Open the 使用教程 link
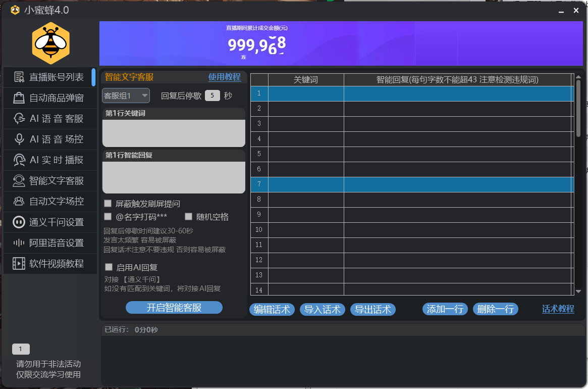 click(x=225, y=77)
